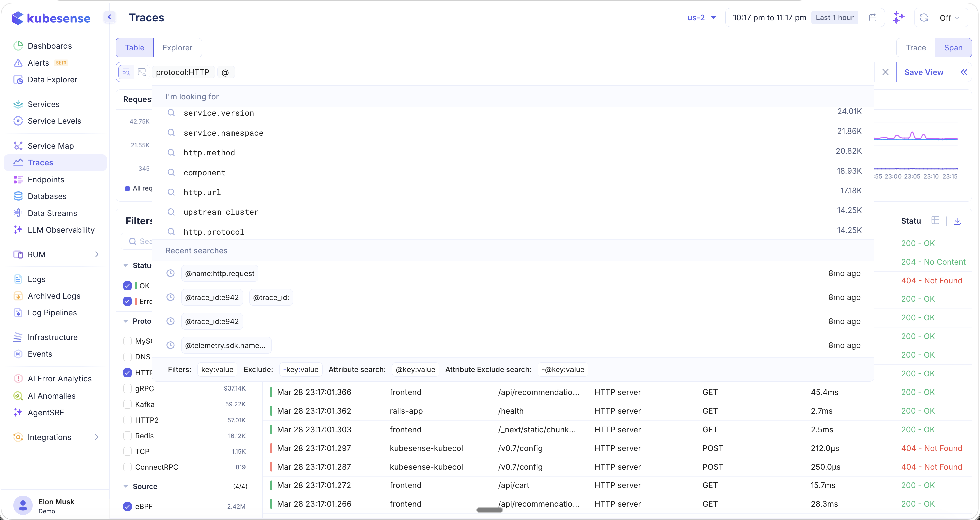The width and height of the screenshot is (980, 520).
Task: Select the Service Map icon in the sidebar
Action: [18, 145]
